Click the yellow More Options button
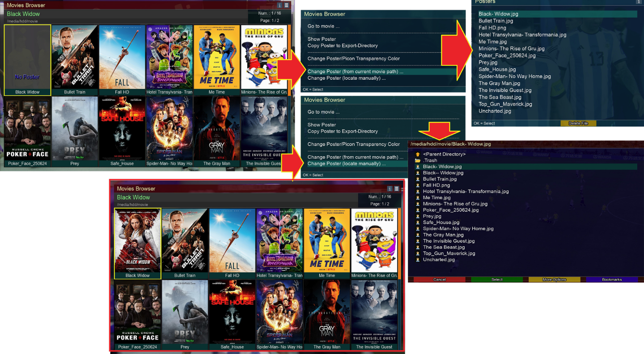This screenshot has height=354, width=644. [x=555, y=280]
